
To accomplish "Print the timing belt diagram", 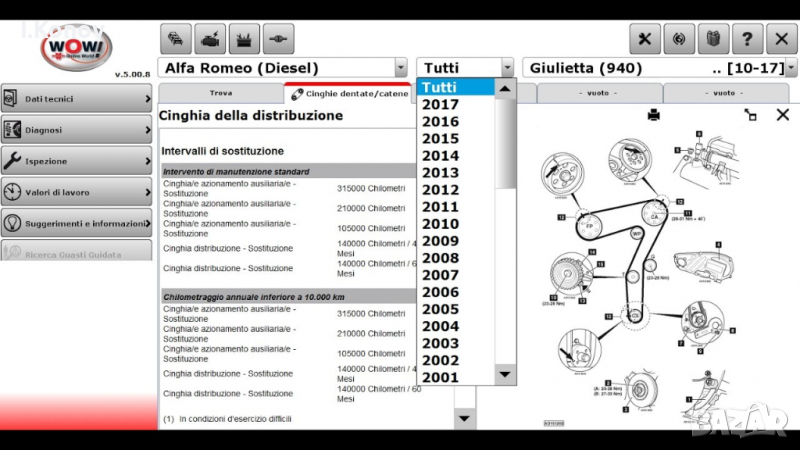I will tap(654, 115).
